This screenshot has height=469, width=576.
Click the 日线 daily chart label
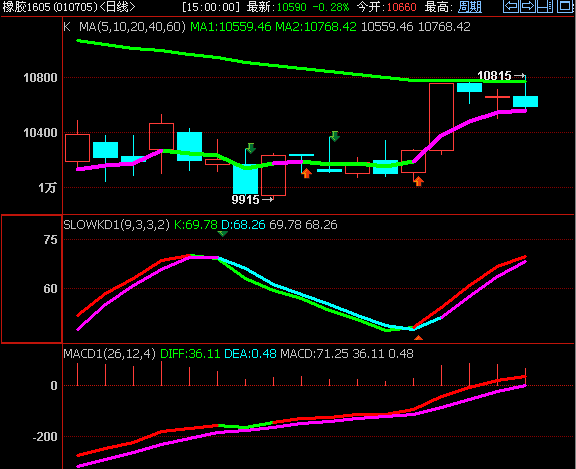(117, 7)
